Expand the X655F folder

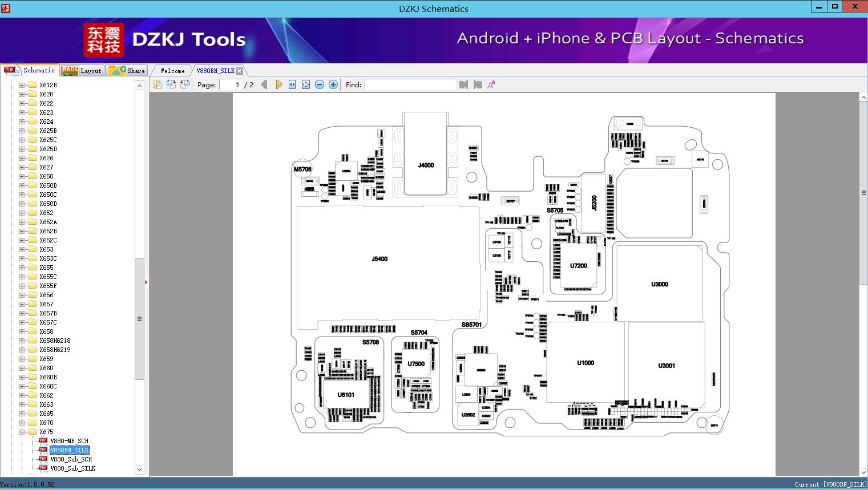coord(22,286)
